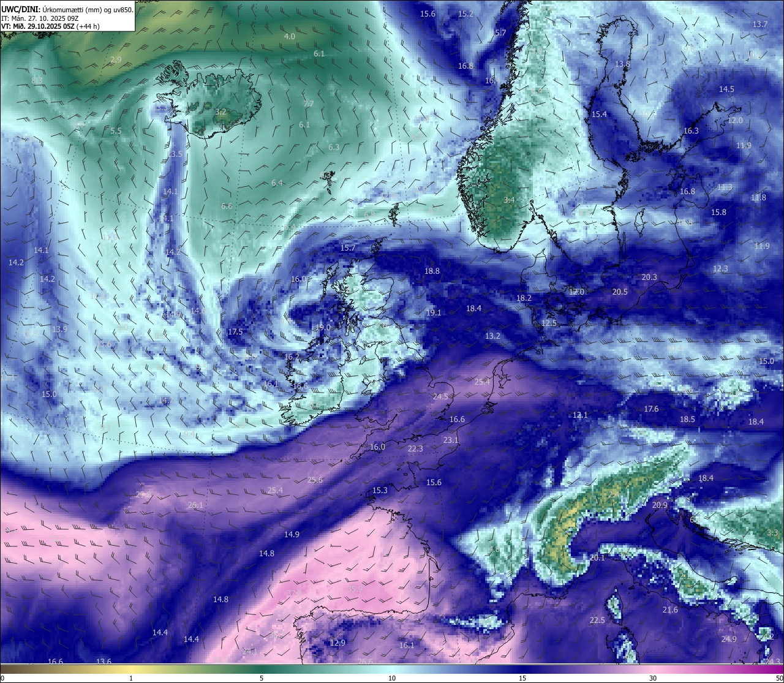Select the 13.7 value label
Screen dimensions: 784x683
click(759, 24)
